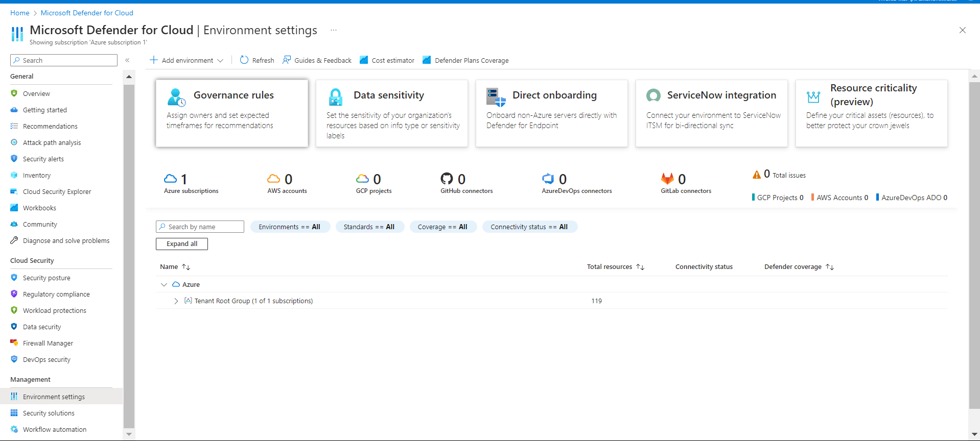Viewport: 980px width, 441px height.
Task: Click the Tenant Root Group link
Action: coord(253,301)
